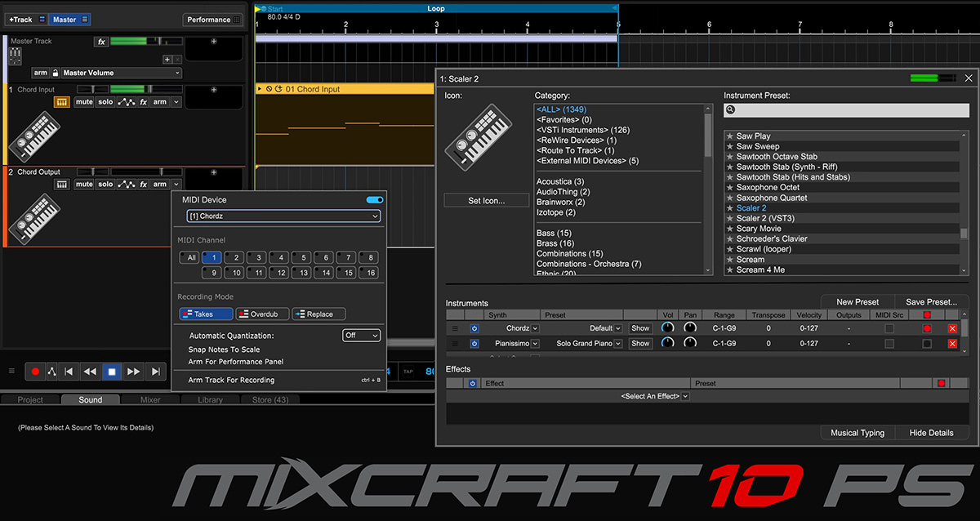Screen dimensions: 980x521
Task: Open automation on the Chord Output track
Action: pos(126,185)
